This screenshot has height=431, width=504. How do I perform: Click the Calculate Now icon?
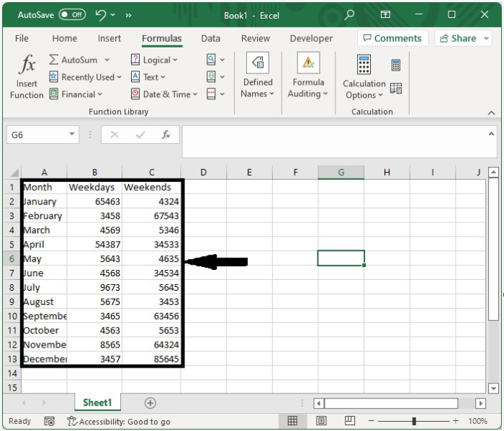[x=396, y=65]
